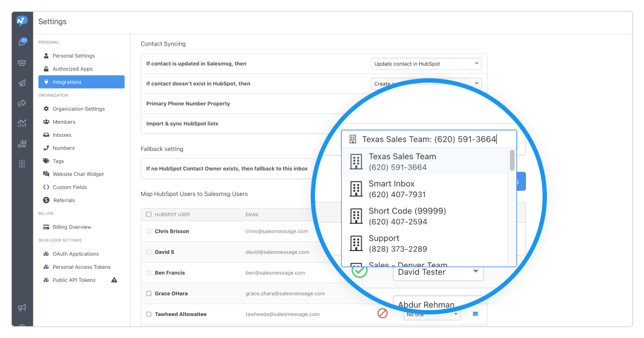Open Organization Settings
Viewport: 644px width, 338px height.
pos(78,109)
